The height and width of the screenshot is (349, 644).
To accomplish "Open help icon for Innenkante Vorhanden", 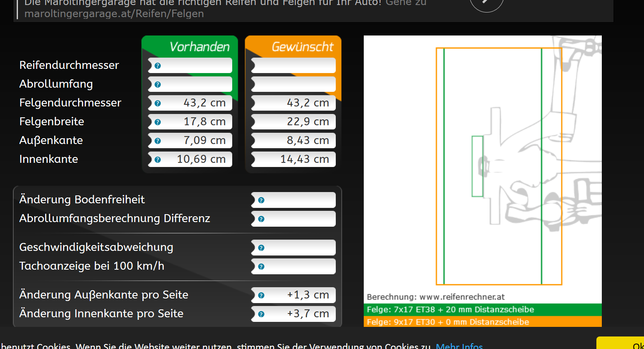I will (x=157, y=159).
